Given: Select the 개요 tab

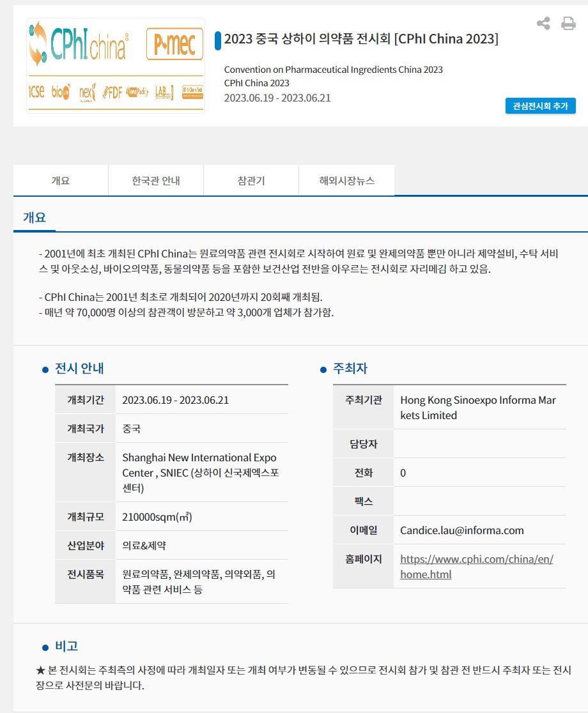Looking at the screenshot, I should 61,181.
